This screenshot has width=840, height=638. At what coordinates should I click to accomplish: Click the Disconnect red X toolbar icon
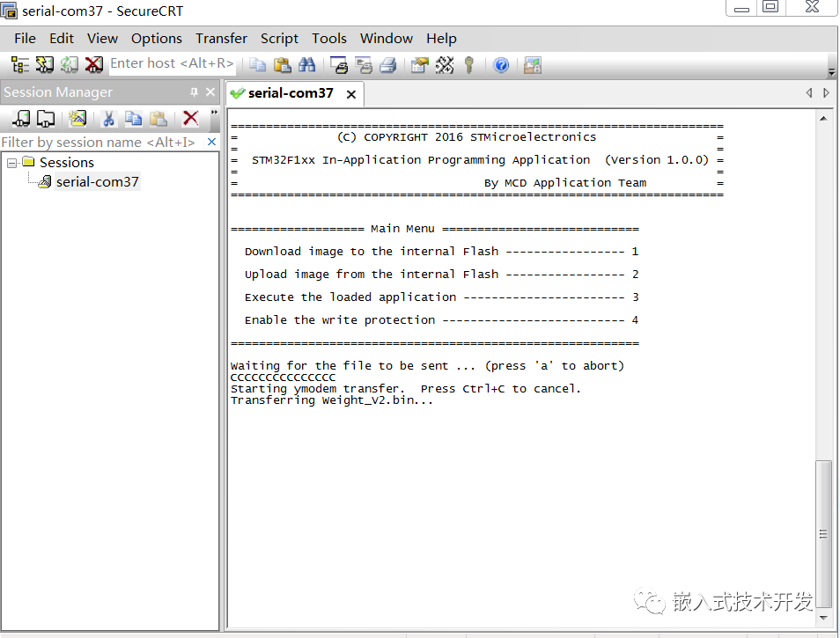[93, 65]
